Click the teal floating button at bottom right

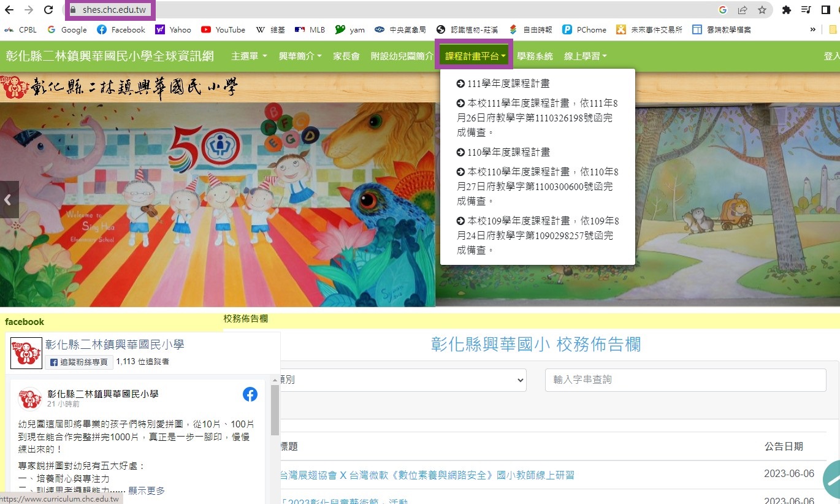(x=831, y=479)
